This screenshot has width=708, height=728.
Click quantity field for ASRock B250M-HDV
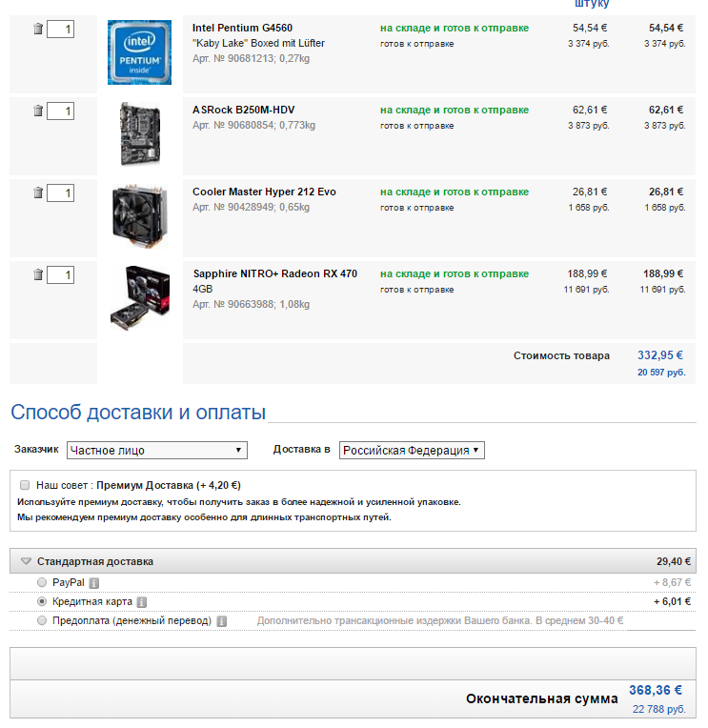(x=60, y=111)
